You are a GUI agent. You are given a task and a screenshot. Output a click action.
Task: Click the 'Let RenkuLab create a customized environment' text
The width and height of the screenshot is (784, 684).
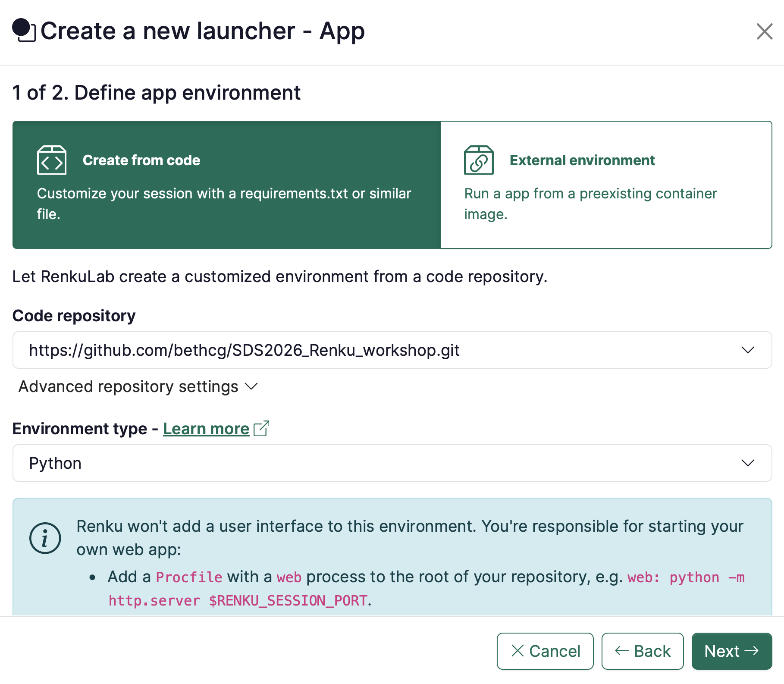point(279,276)
